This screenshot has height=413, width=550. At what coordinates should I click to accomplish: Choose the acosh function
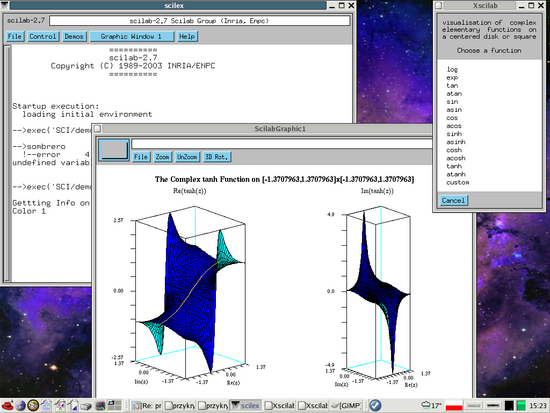pos(456,158)
